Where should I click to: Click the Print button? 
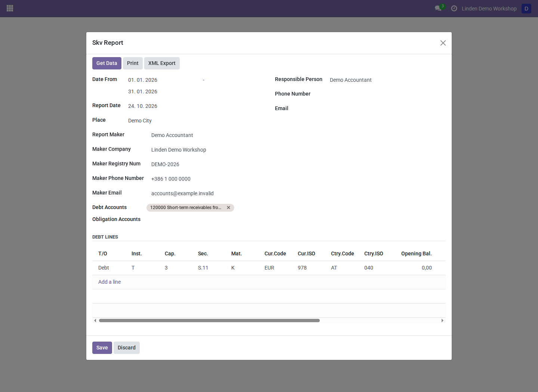(x=133, y=63)
